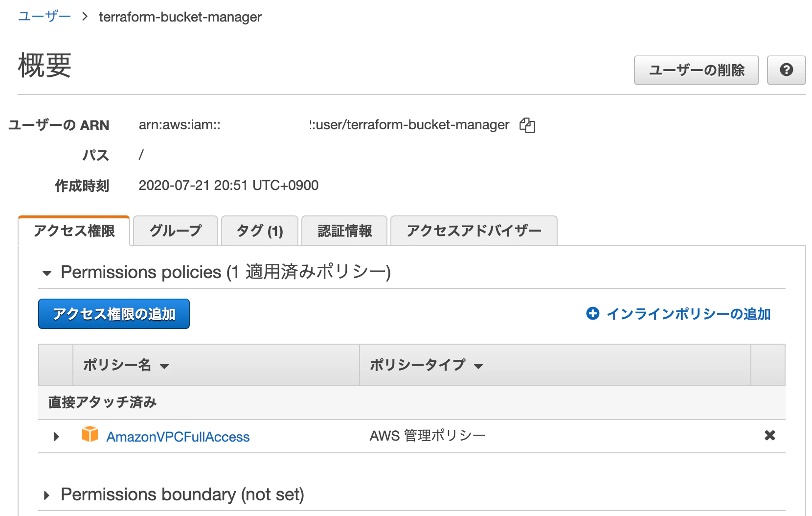Click the 作成時刻 label
Screen dimensions: 812x516
pyautogui.click(x=82, y=186)
